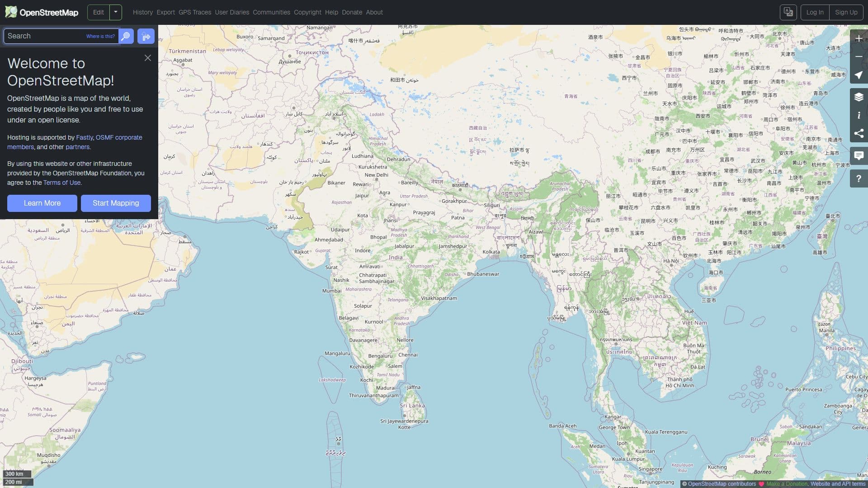868x488 pixels.
Task: Click the Kolkata map label
Action: coord(491,252)
